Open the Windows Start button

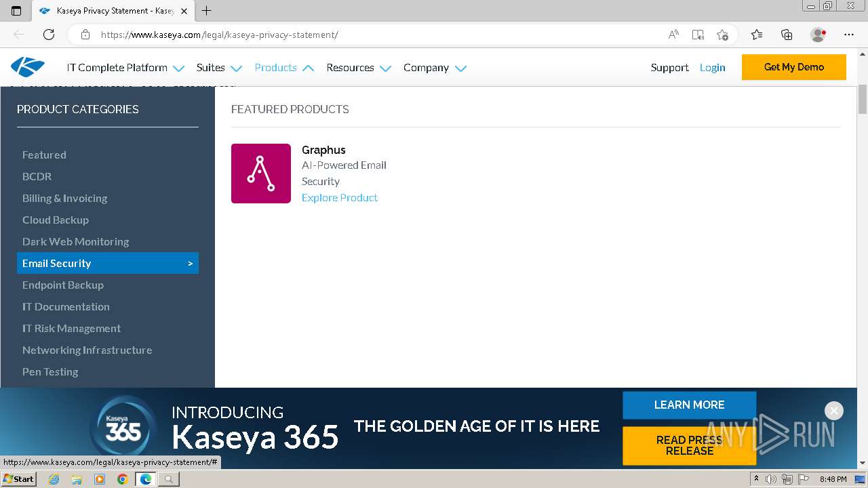tap(18, 479)
